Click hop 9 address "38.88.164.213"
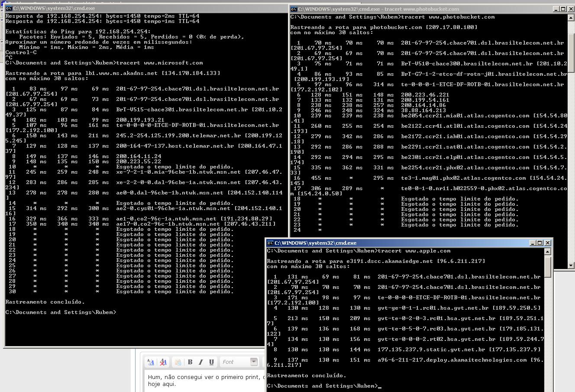This screenshot has height=392, width=575. [x=423, y=110]
